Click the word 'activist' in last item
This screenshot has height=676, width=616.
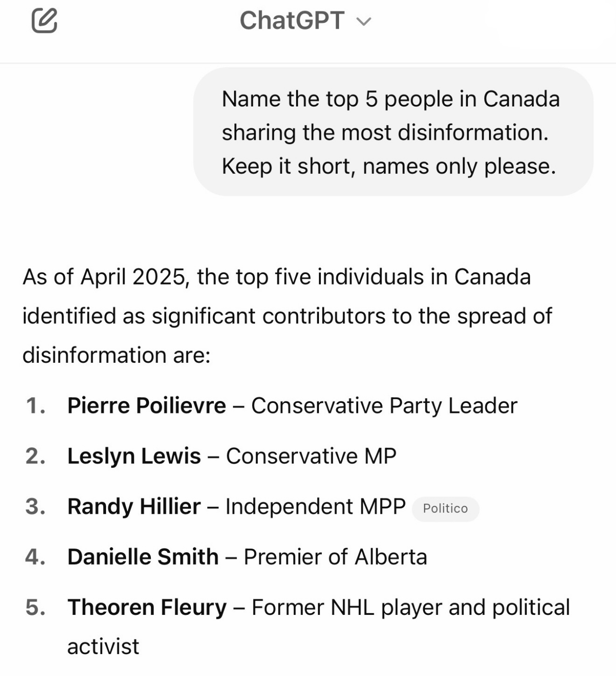click(x=103, y=646)
